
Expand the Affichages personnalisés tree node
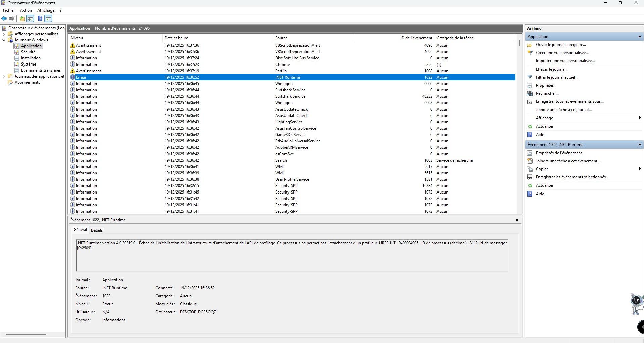point(4,34)
